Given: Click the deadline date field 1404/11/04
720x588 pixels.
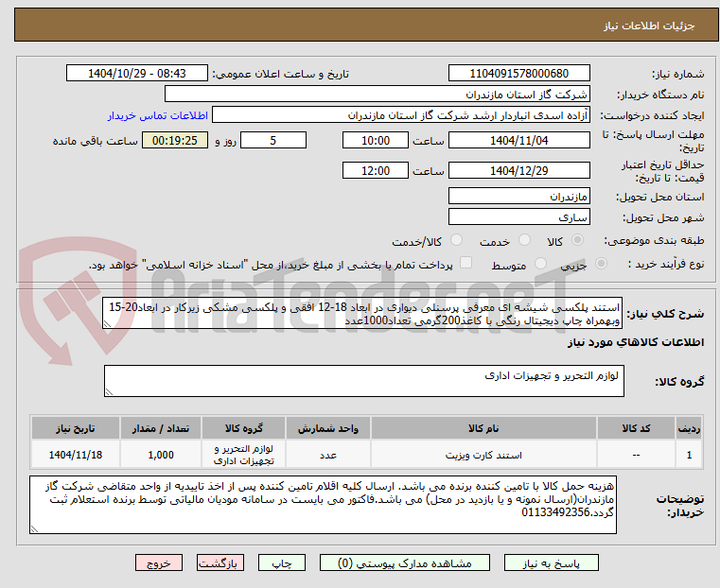Looking at the screenshot, I should pos(518,140).
